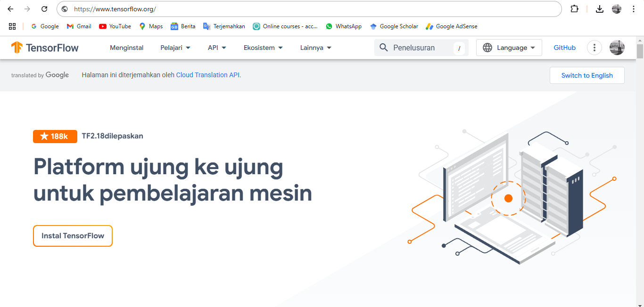Click the Chrome profile avatar in toolbar
This screenshot has width=644, height=307.
click(617, 9)
